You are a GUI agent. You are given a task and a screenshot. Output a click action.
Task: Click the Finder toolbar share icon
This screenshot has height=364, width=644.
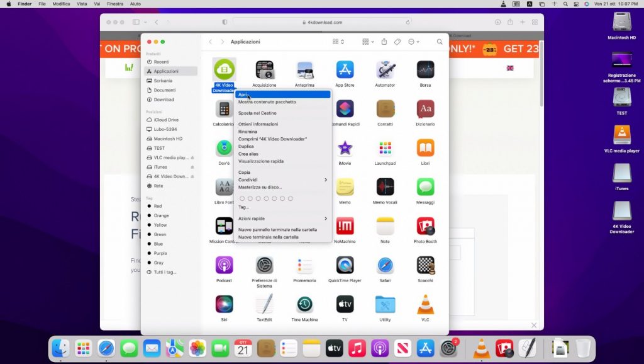point(384,42)
